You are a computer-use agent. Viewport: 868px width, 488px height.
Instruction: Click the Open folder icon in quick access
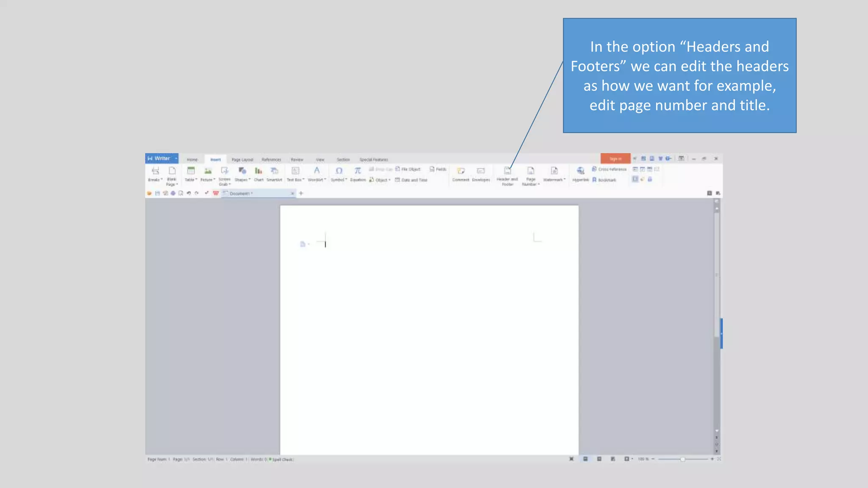[x=149, y=193]
